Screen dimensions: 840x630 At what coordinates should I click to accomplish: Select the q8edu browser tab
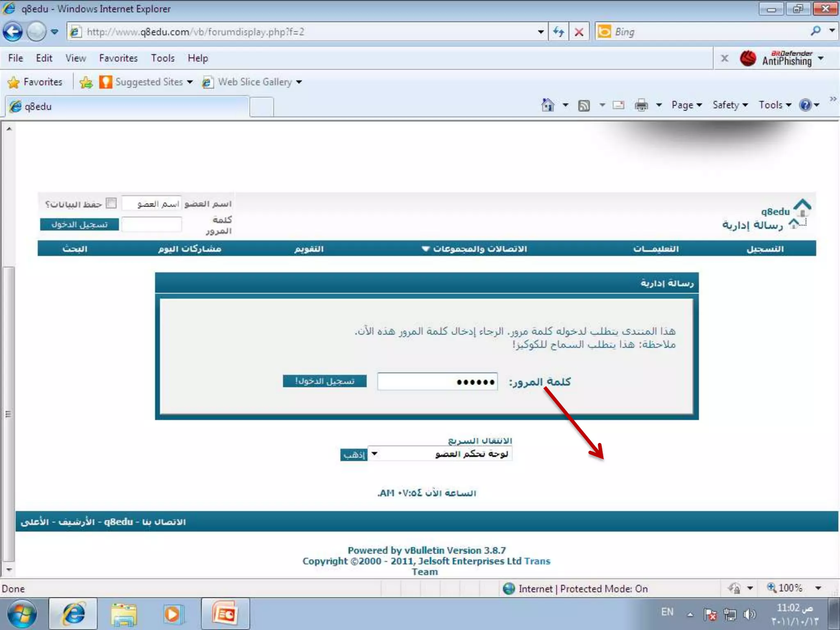click(127, 107)
